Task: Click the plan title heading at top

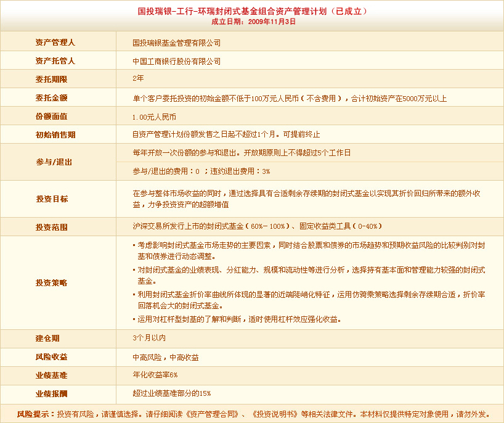Action: click(253, 11)
